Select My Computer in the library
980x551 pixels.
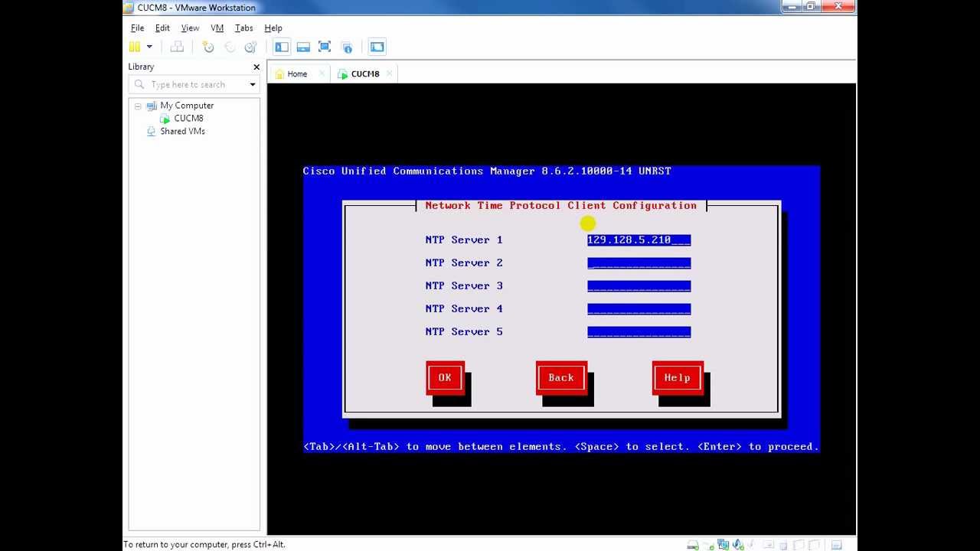click(x=187, y=106)
